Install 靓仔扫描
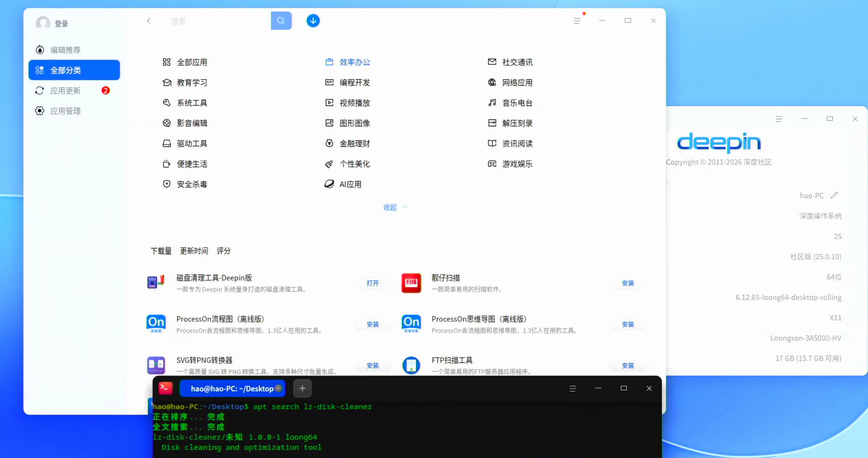Screen dimensions: 868x458 (628, 283)
